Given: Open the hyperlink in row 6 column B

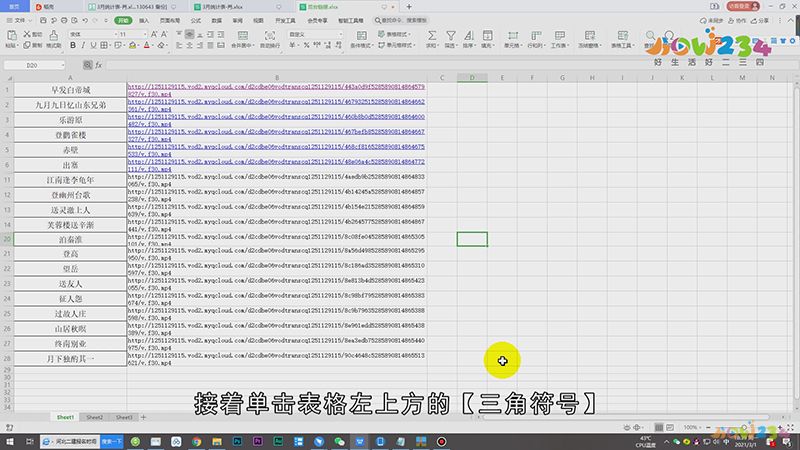Looking at the screenshot, I should pyautogui.click(x=276, y=165).
